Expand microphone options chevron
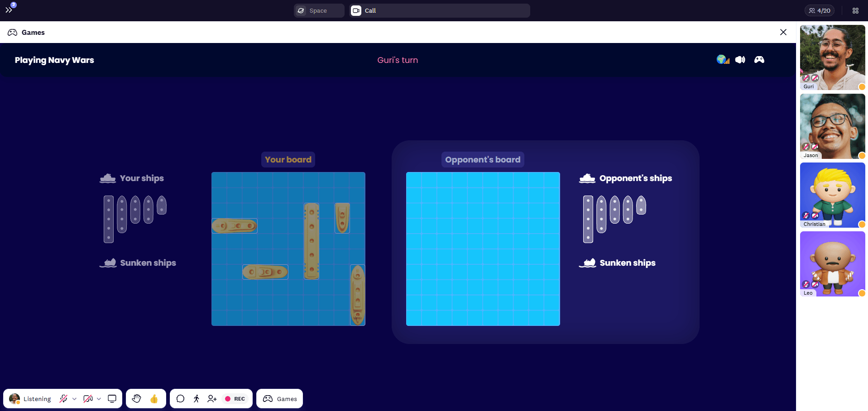 74,399
